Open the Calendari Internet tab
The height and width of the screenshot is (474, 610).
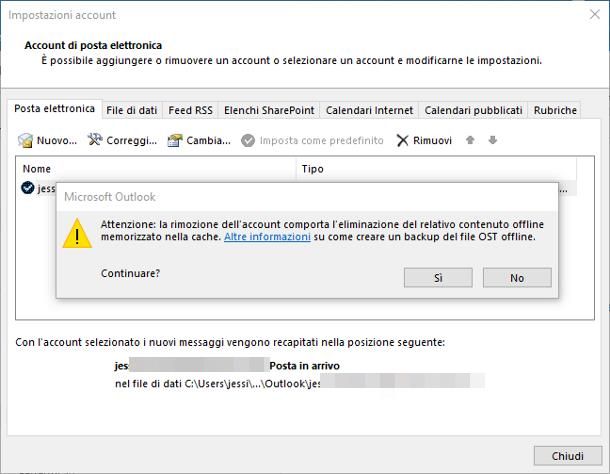click(x=369, y=111)
